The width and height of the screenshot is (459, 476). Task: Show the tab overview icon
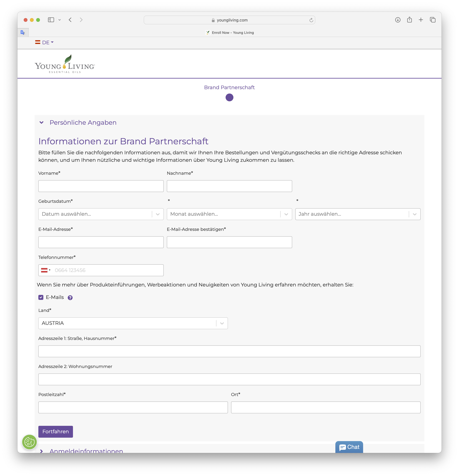coord(432,20)
